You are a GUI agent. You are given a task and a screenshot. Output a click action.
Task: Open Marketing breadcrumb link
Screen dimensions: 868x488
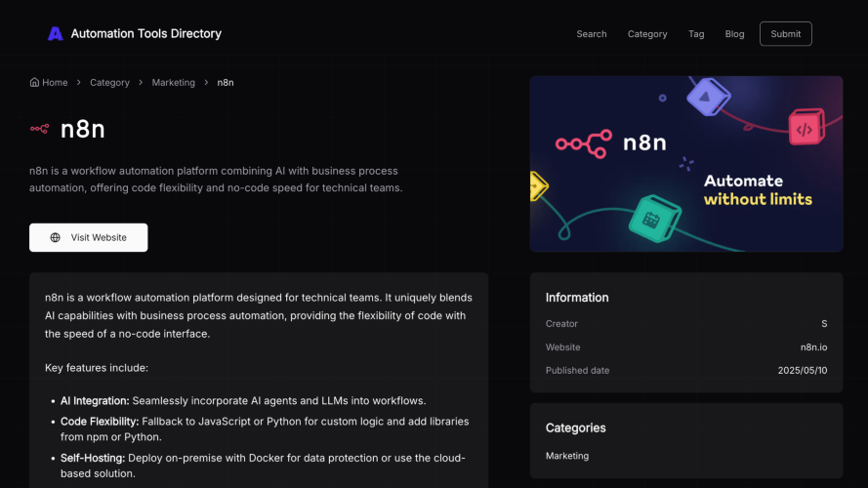[173, 82]
